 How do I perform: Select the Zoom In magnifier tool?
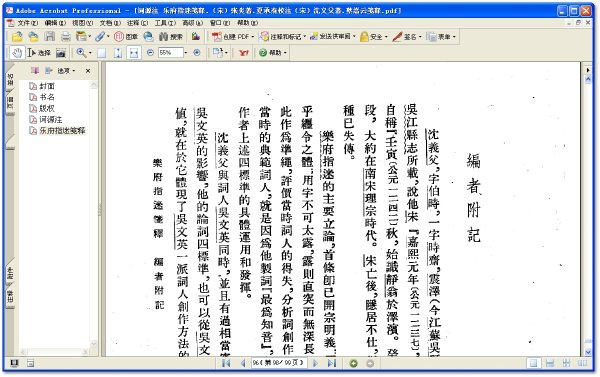point(81,53)
